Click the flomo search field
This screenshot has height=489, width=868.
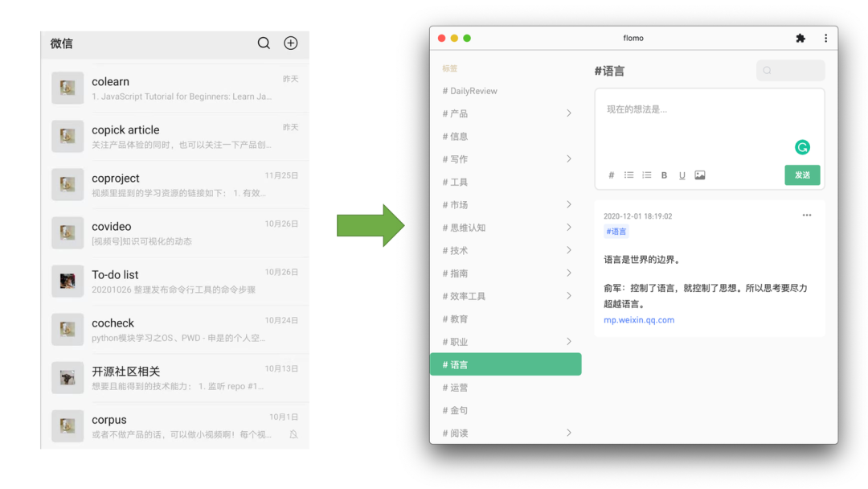point(791,70)
